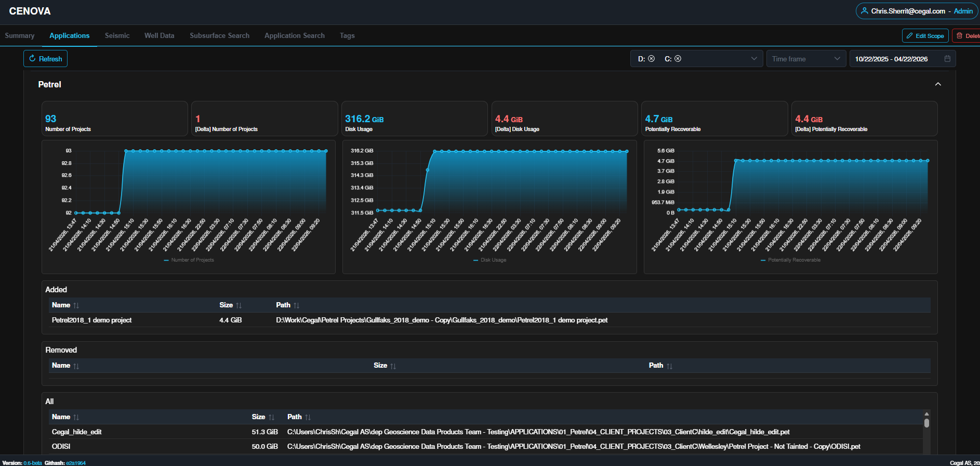The image size is (980, 466).
Task: Open the date range calendar icon
Action: (x=947, y=59)
